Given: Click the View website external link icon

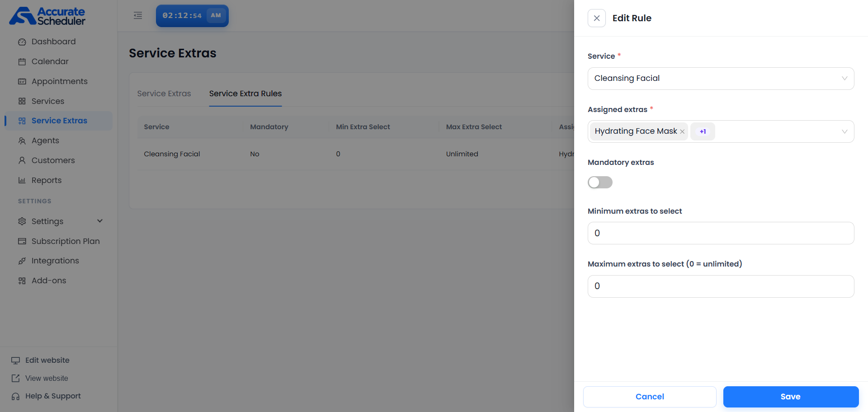Looking at the screenshot, I should click(16, 378).
